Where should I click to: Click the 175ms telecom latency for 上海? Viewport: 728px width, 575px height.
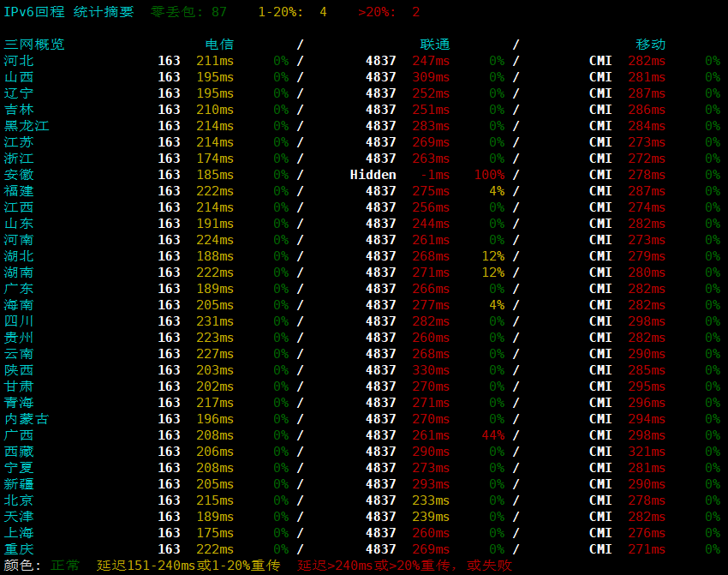(215, 532)
